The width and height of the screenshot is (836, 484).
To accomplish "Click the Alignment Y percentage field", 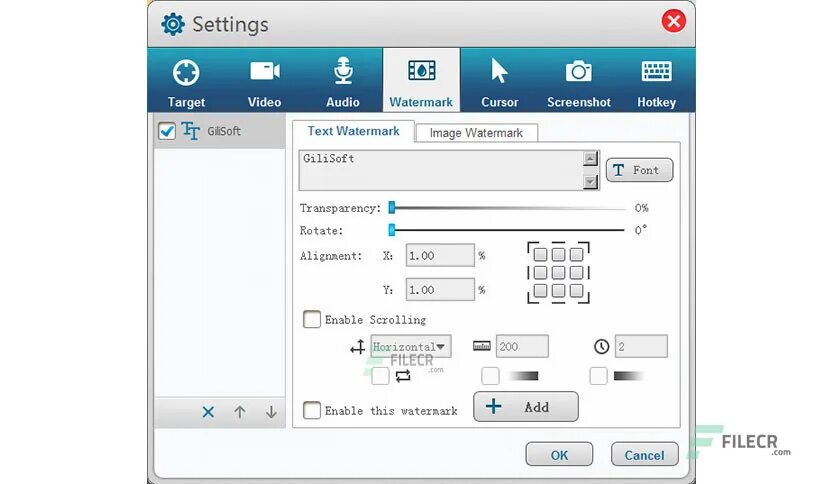I will 440,289.
